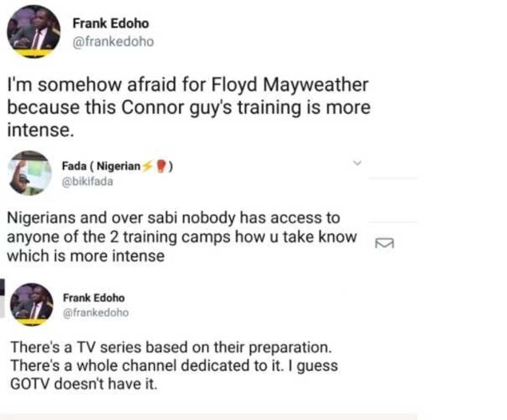This screenshot has height=420, width=507.
Task: Expand the chevron menu on Fada's tweet
Action: 357,162
